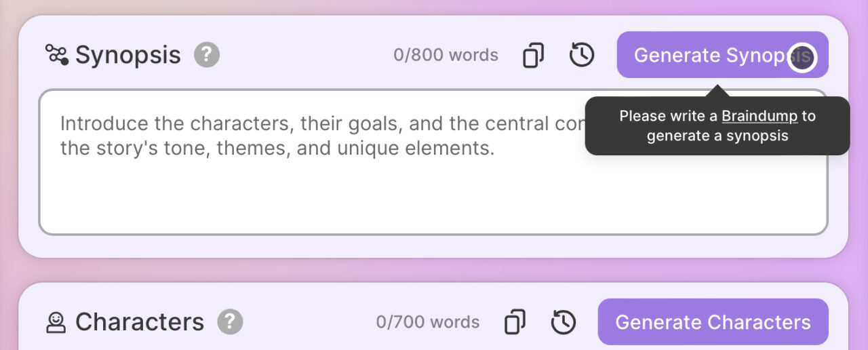The width and height of the screenshot is (868, 350).
Task: Copy the Synopsis text
Action: tap(533, 55)
